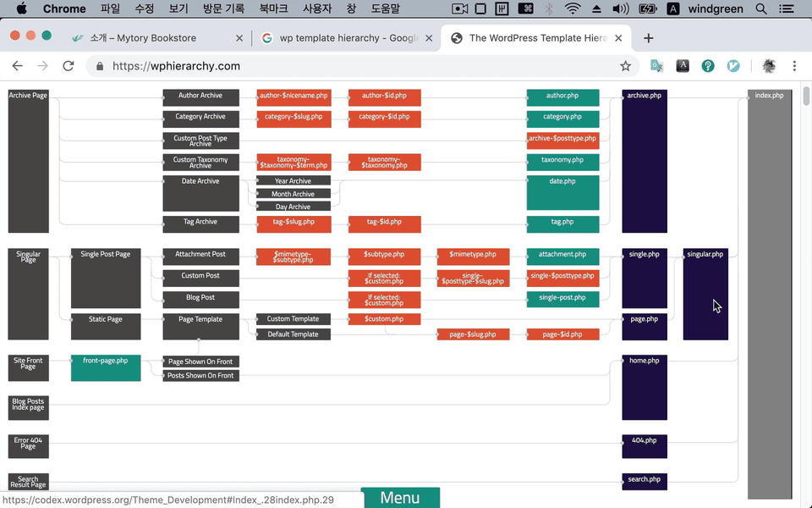The image size is (812, 508).
Task: Click the Posts Shown On Front box
Action: [x=201, y=375]
